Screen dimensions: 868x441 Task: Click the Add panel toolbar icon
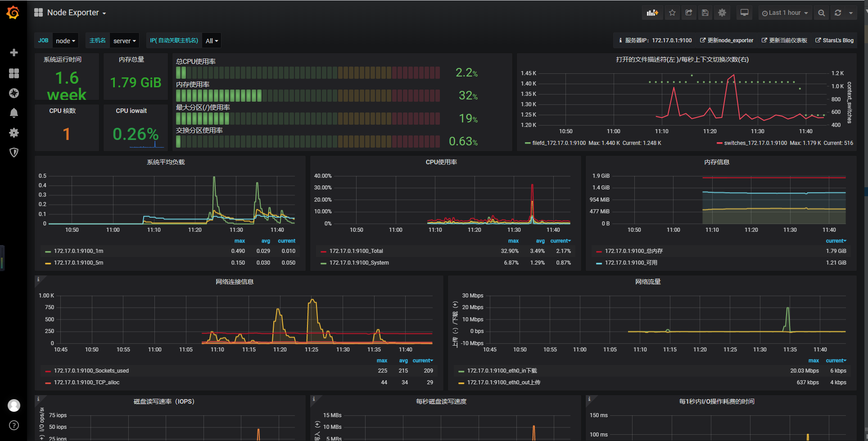pos(652,13)
